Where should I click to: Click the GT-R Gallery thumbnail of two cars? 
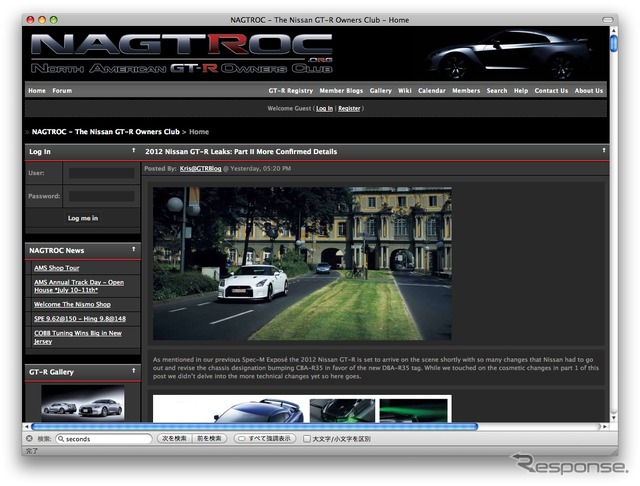pos(83,403)
